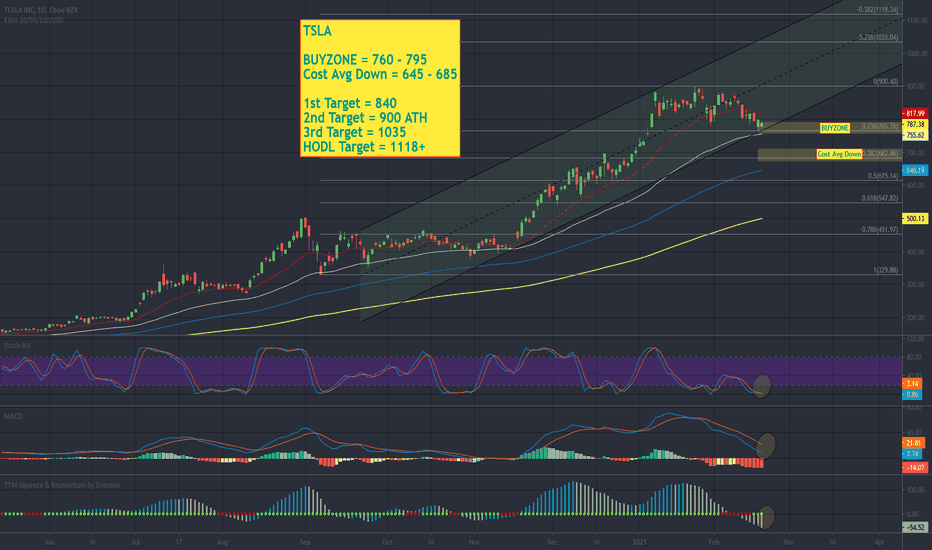Select the -0.382(1118.34) Fibonacci level label
The height and width of the screenshot is (550, 932).
pos(877,10)
